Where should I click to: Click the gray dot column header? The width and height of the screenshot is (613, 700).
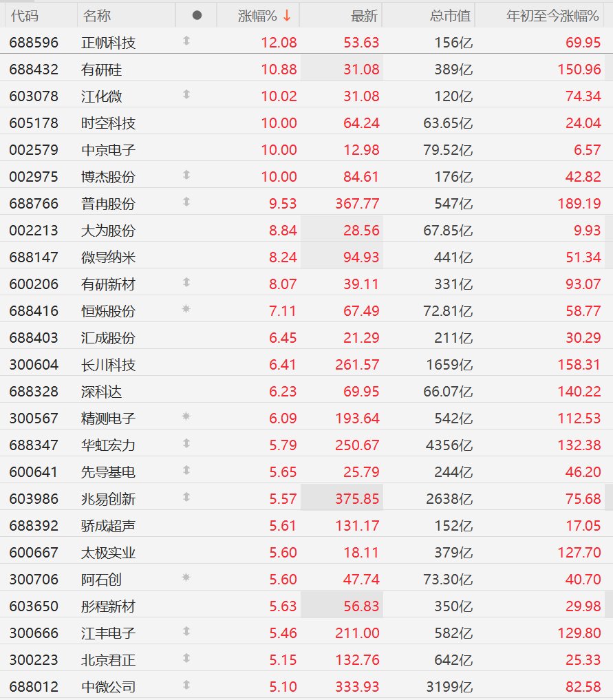197,16
